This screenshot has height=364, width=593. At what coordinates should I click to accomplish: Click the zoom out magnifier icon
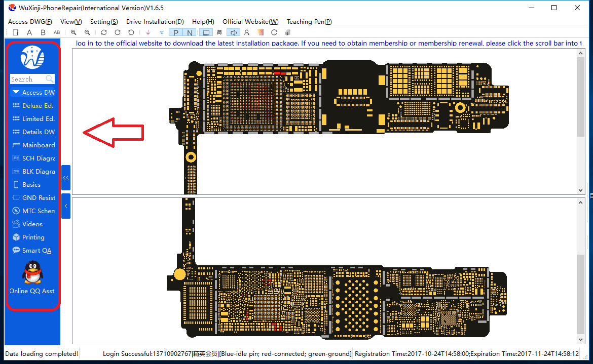click(x=87, y=32)
